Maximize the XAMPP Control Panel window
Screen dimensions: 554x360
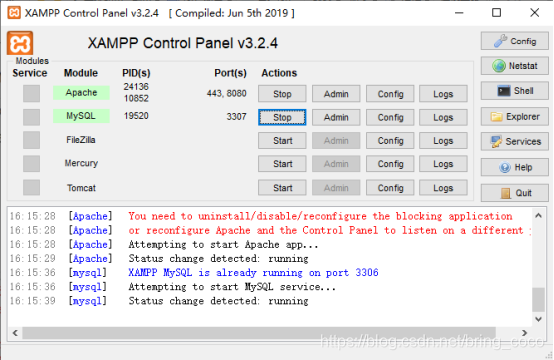point(496,13)
